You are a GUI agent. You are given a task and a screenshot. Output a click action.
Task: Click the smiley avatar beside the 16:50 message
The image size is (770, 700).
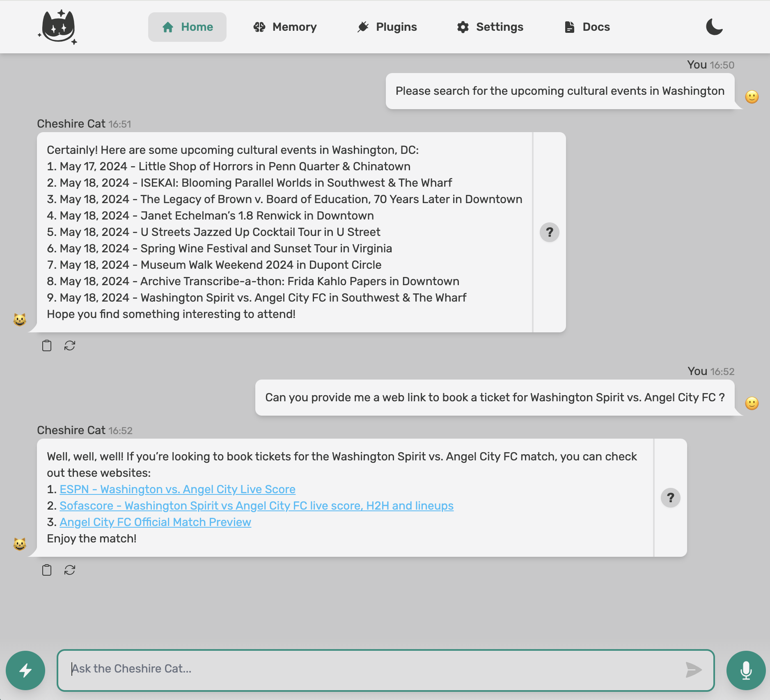(x=752, y=97)
